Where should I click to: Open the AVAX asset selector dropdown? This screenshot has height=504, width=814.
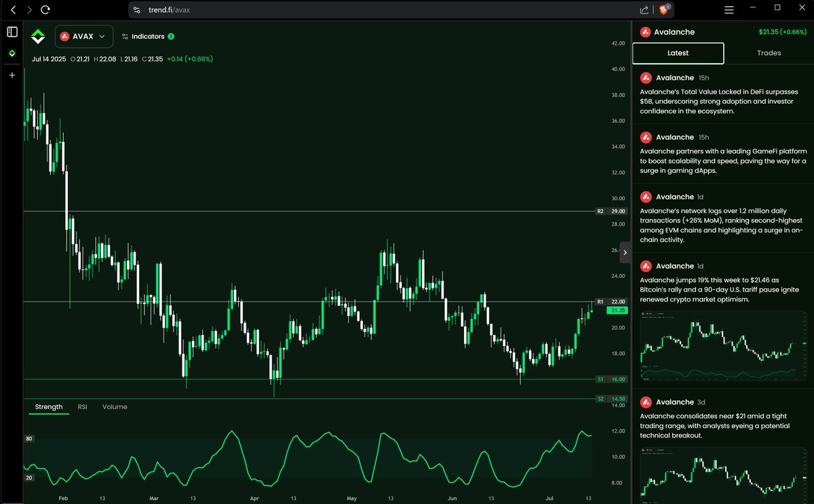(83, 37)
